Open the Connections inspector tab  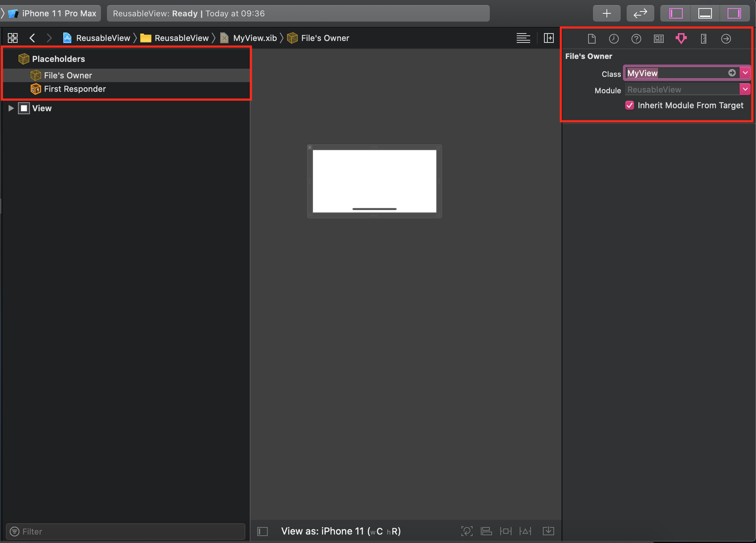[726, 38]
